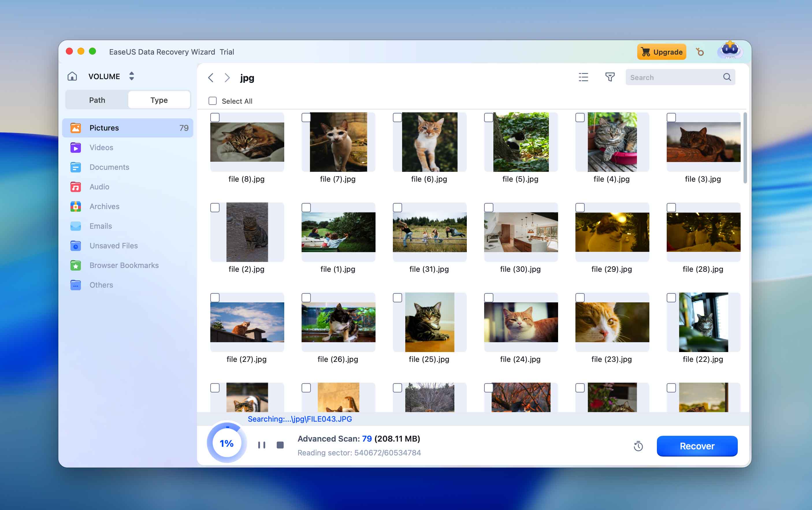The image size is (812, 510).
Task: Check the Select All checkbox
Action: coord(212,101)
